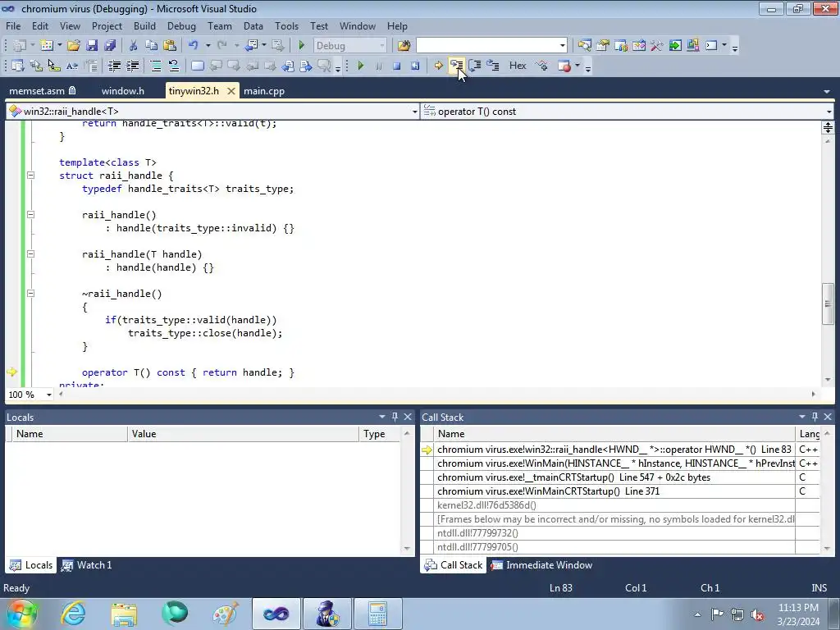Click the Name column header in Locals

[70, 434]
